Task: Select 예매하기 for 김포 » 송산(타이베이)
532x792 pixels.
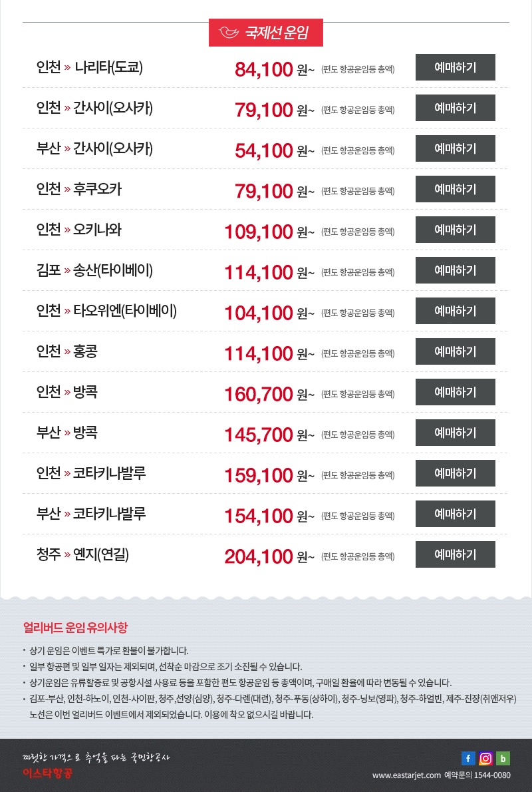Action: [x=455, y=270]
